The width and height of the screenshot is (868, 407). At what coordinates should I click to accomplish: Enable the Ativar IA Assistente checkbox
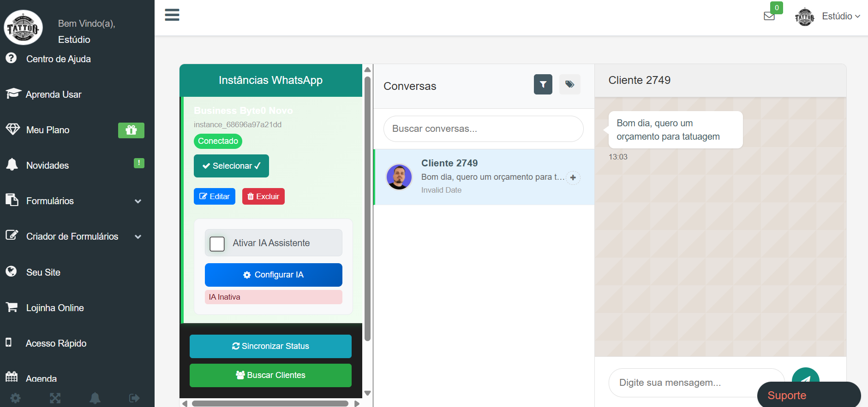tap(217, 244)
